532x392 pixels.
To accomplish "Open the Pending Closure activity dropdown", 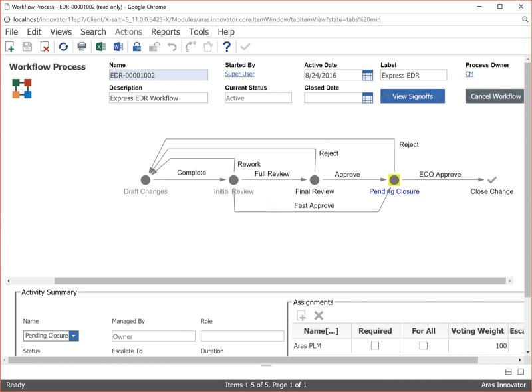I will (73, 336).
